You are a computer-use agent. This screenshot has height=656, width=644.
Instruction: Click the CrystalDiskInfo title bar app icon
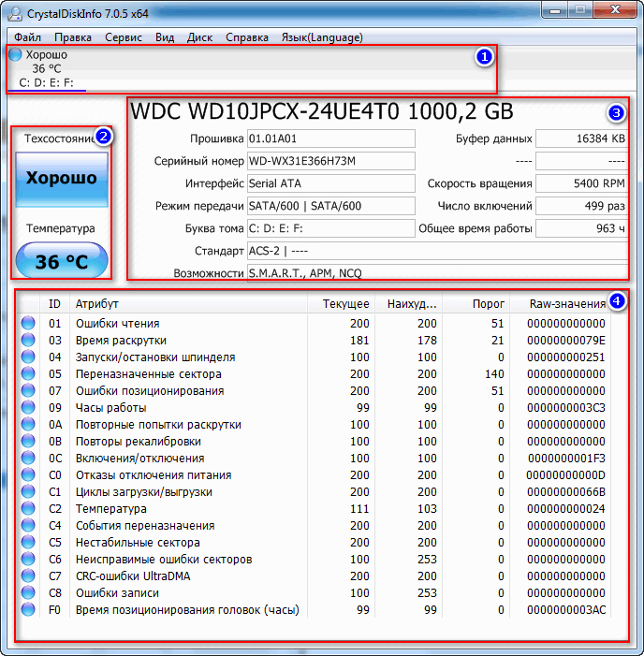15,13
